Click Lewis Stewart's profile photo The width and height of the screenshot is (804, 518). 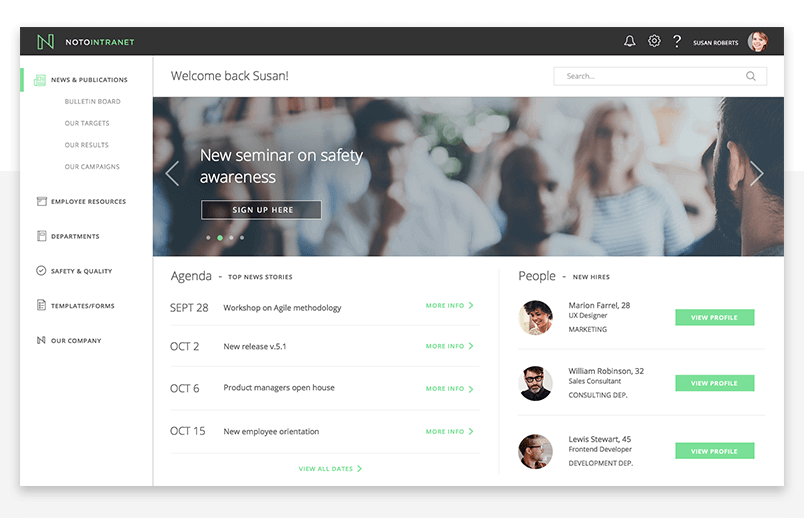point(535,451)
